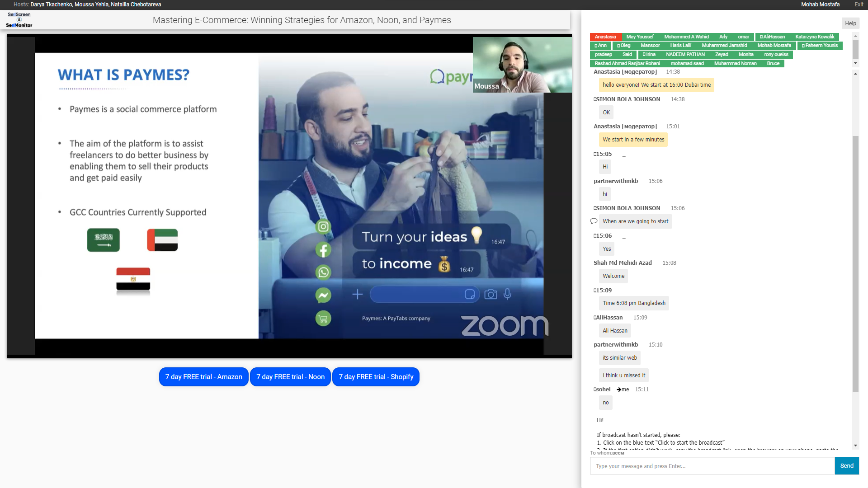Click Moussa's webcam thumbnail
The image size is (868, 488).
[x=522, y=65]
